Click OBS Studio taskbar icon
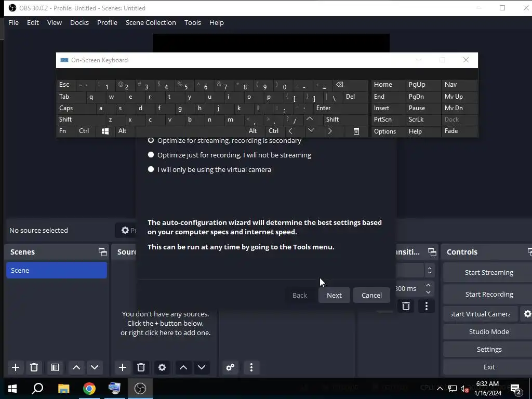Image resolution: width=532 pixels, height=399 pixels. coord(140,389)
